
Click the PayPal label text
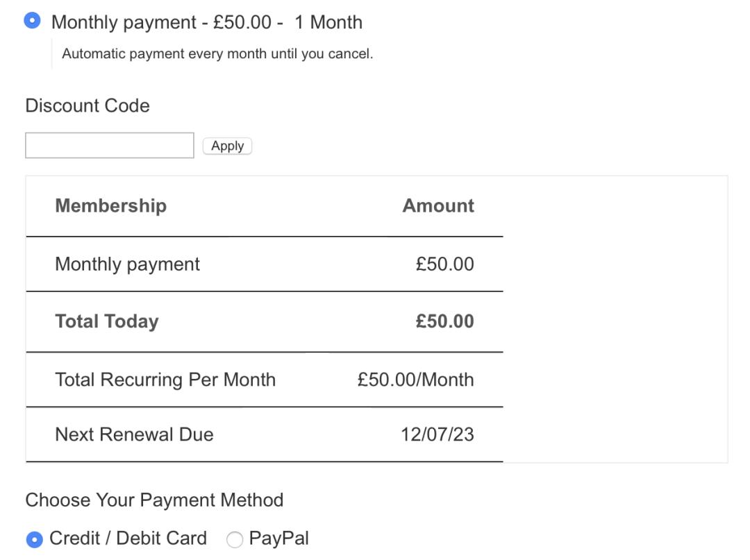(278, 538)
